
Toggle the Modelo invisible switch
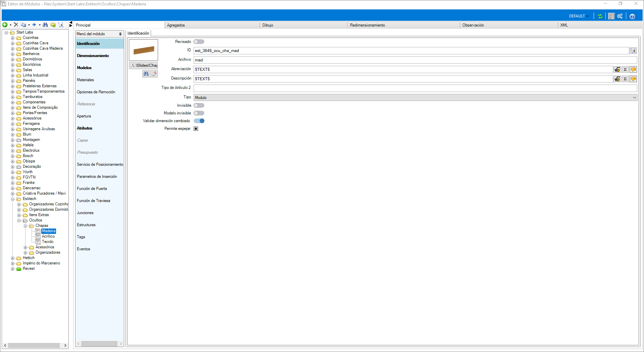[x=199, y=113]
